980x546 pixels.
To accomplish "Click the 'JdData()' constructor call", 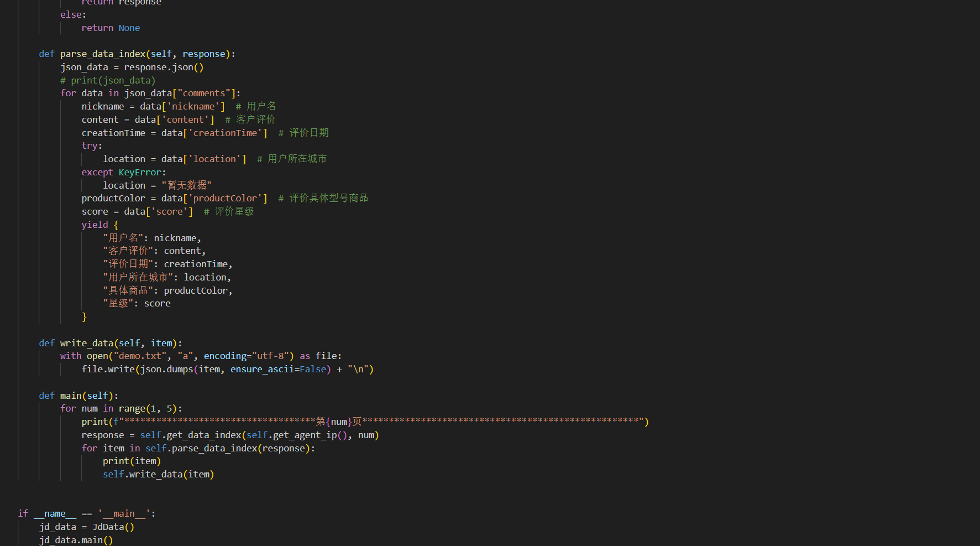I will click(113, 527).
